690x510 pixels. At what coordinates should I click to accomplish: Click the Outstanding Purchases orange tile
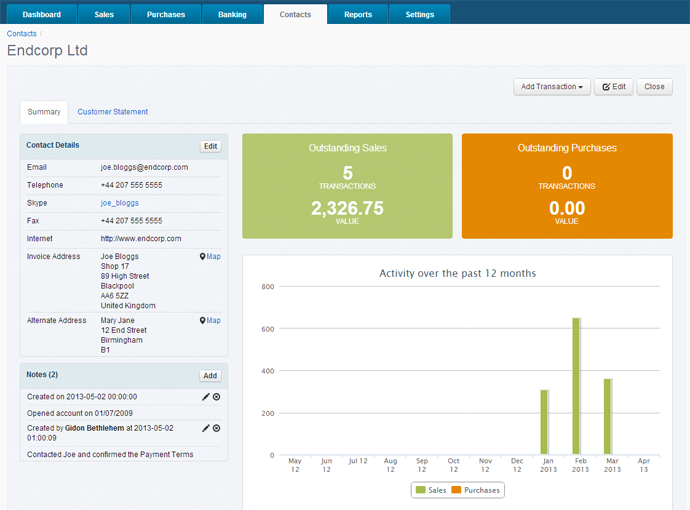(567, 186)
